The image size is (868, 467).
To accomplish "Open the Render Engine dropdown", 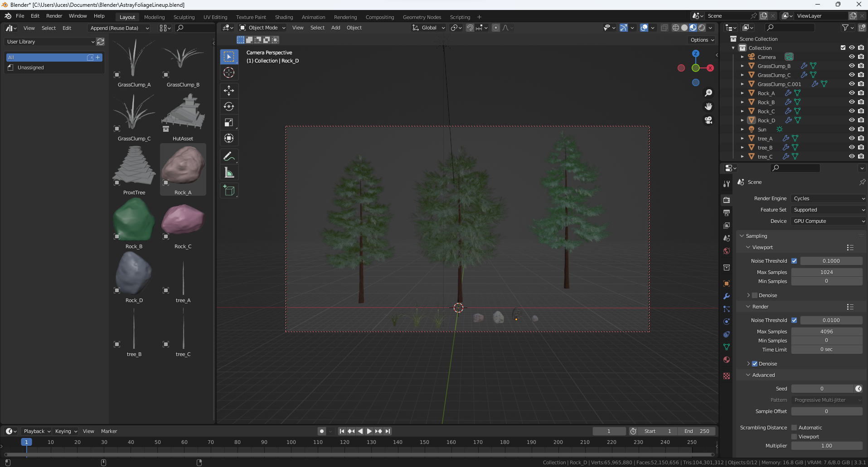I will (x=829, y=198).
